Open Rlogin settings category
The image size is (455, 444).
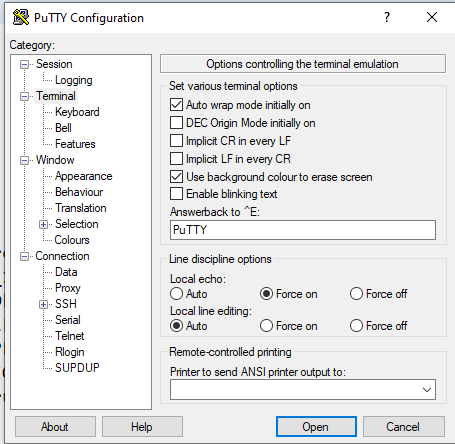click(70, 352)
